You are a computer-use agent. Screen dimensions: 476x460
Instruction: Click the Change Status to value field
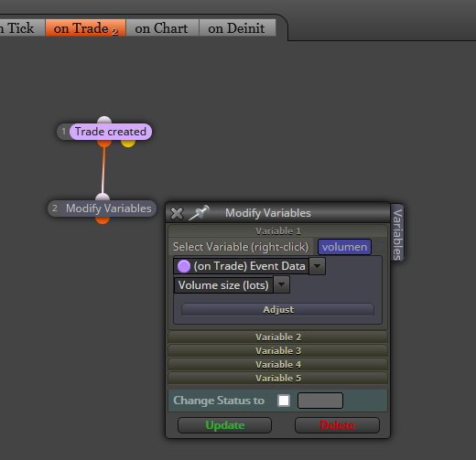[320, 401]
